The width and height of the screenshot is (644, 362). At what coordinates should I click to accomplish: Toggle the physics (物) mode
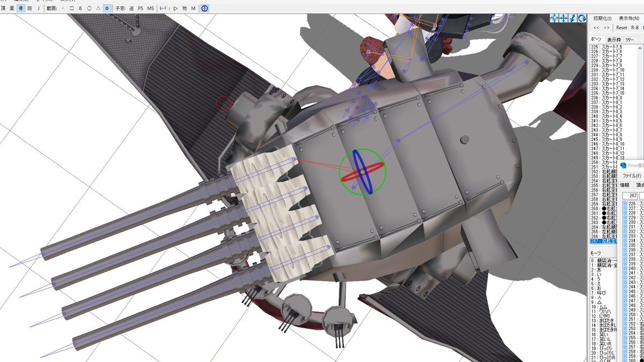185,9
